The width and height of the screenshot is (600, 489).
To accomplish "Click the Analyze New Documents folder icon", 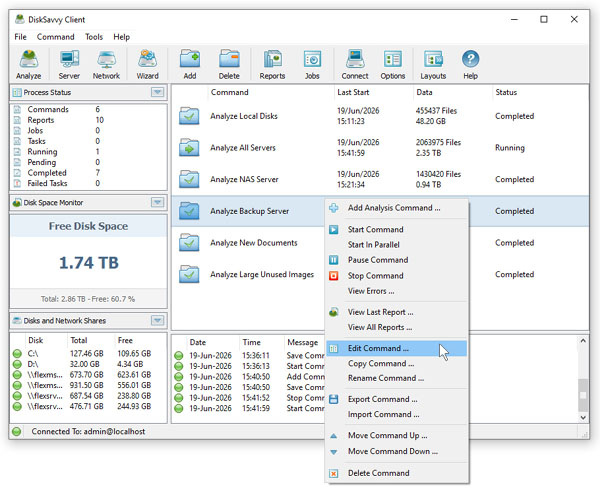I will 189,243.
